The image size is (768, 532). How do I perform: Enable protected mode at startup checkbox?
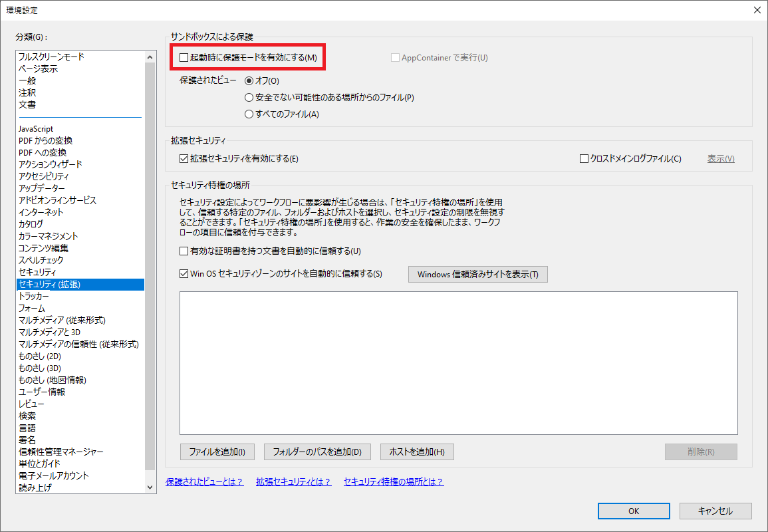[184, 57]
